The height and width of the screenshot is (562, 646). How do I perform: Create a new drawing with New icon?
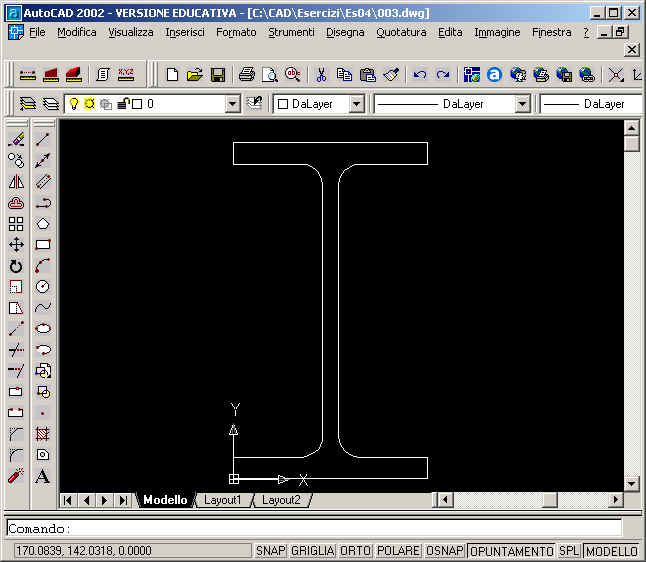[172, 75]
